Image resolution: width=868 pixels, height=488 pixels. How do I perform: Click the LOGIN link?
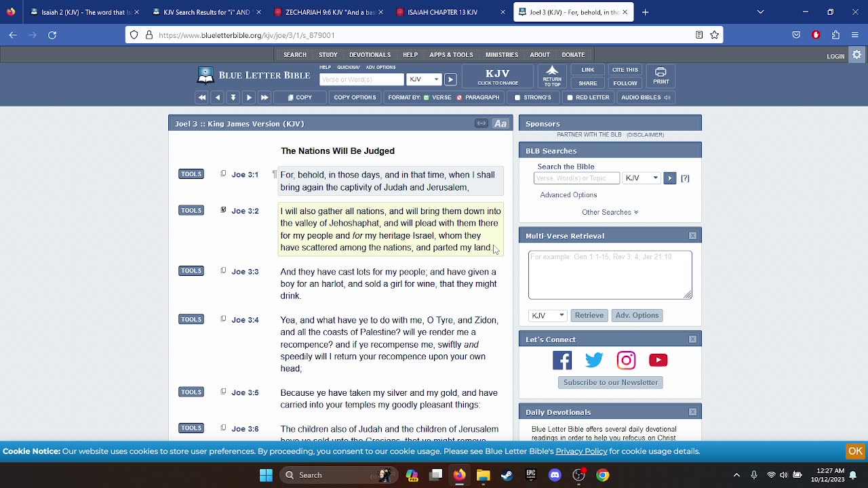coord(835,56)
